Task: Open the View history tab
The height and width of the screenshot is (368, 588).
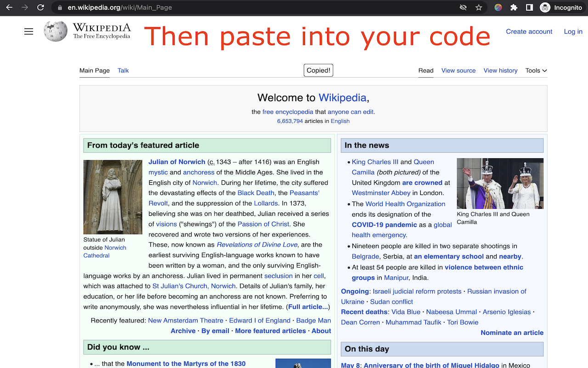Action: click(500, 70)
